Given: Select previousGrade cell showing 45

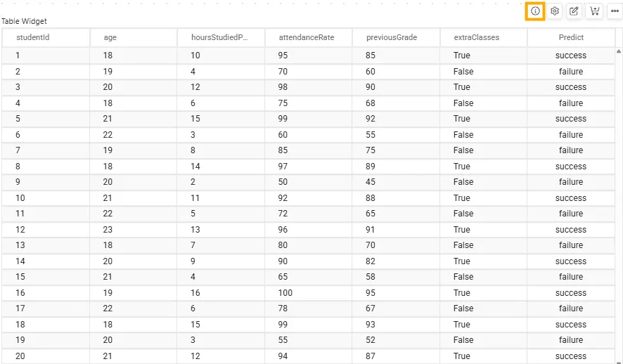Looking at the screenshot, I should [x=371, y=182].
